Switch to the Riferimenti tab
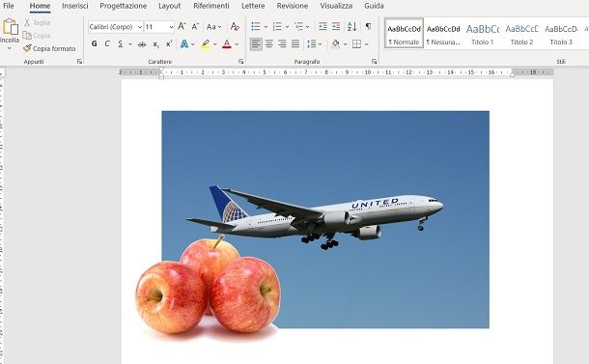Viewport: 589px width, 364px height. tap(211, 6)
